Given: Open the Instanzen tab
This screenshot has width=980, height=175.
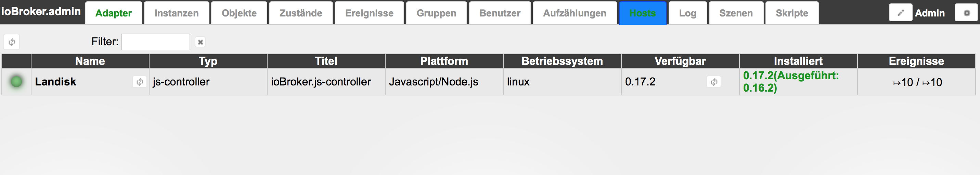Looking at the screenshot, I should 177,13.
